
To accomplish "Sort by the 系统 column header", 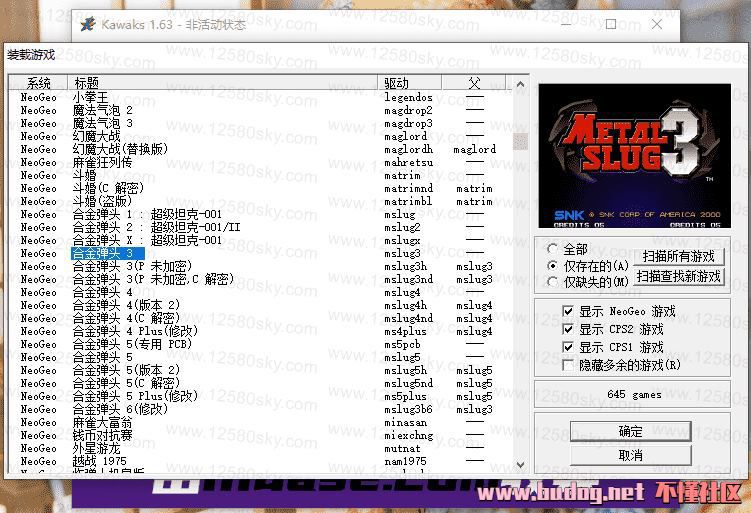I will (38, 83).
